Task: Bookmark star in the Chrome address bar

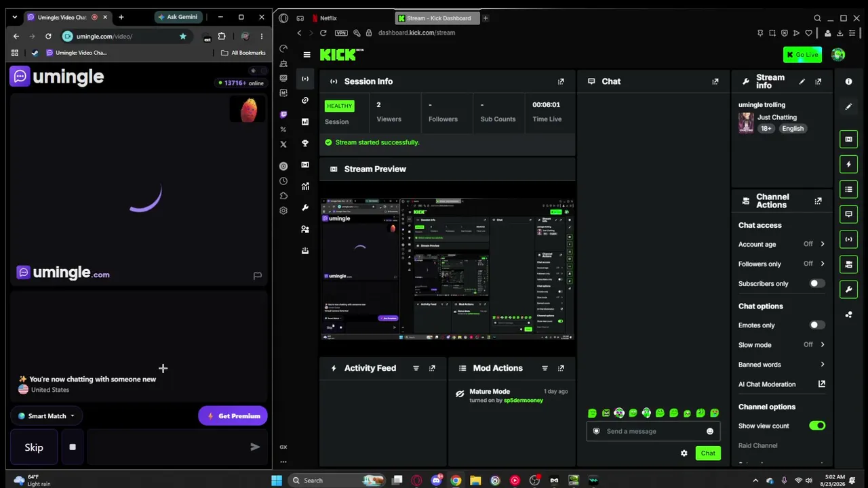Action: 182,36
